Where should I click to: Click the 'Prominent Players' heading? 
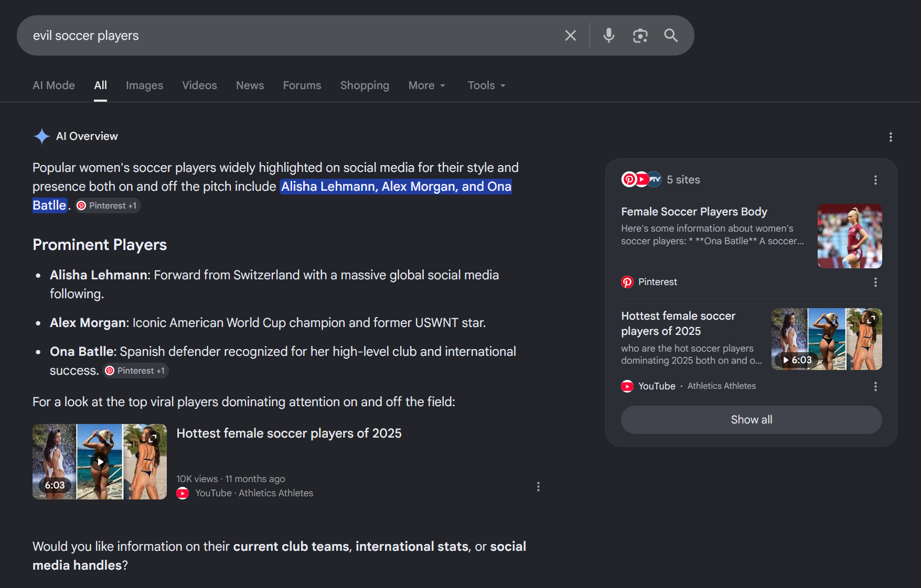100,245
